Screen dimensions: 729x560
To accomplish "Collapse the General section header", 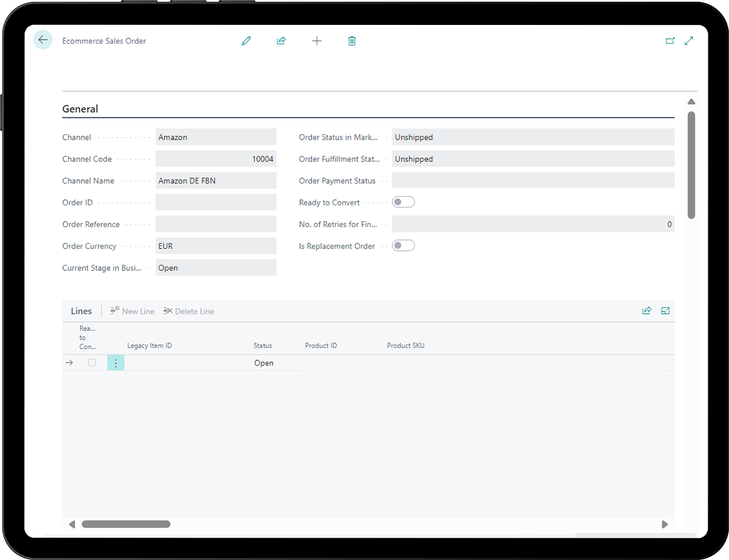I will coord(80,109).
